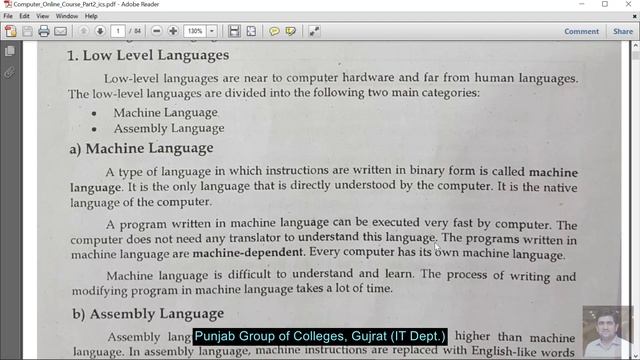Zoom out with minus button
Image resolution: width=640 pixels, height=360 pixels.
[156, 31]
